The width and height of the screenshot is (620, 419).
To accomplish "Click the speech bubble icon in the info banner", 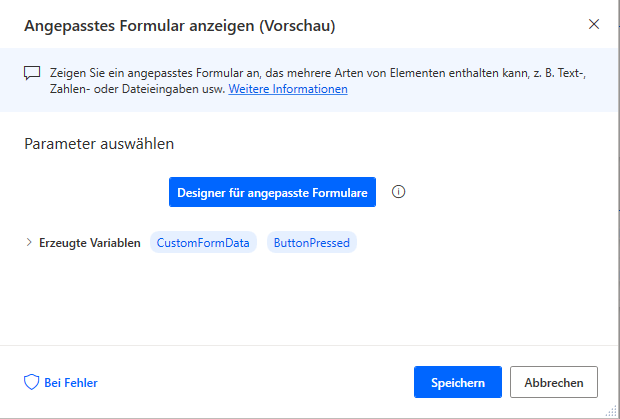I will pos(32,73).
